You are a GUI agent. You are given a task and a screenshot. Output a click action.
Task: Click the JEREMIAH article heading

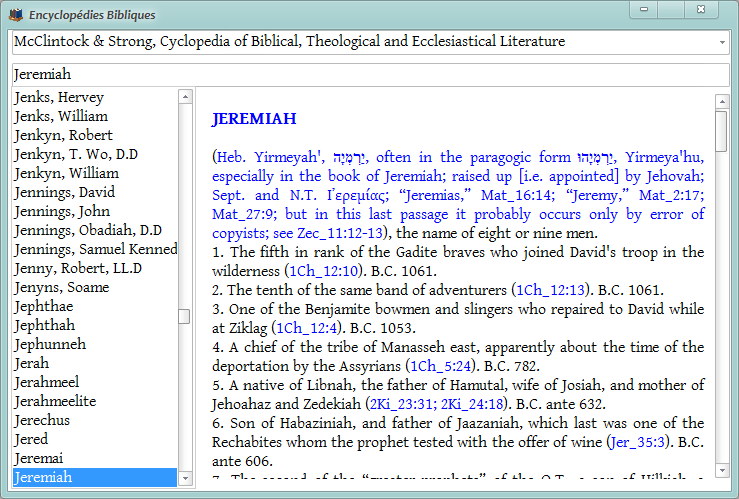coord(254,119)
